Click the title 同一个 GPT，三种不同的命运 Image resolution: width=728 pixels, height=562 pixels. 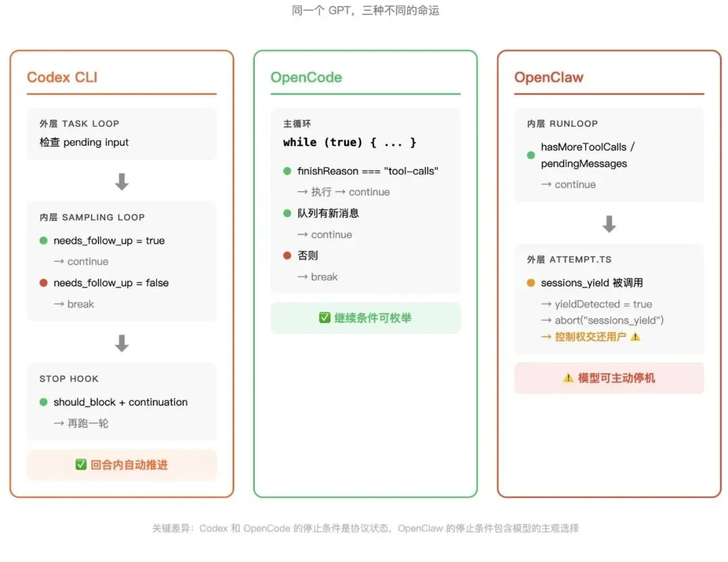[x=365, y=10]
